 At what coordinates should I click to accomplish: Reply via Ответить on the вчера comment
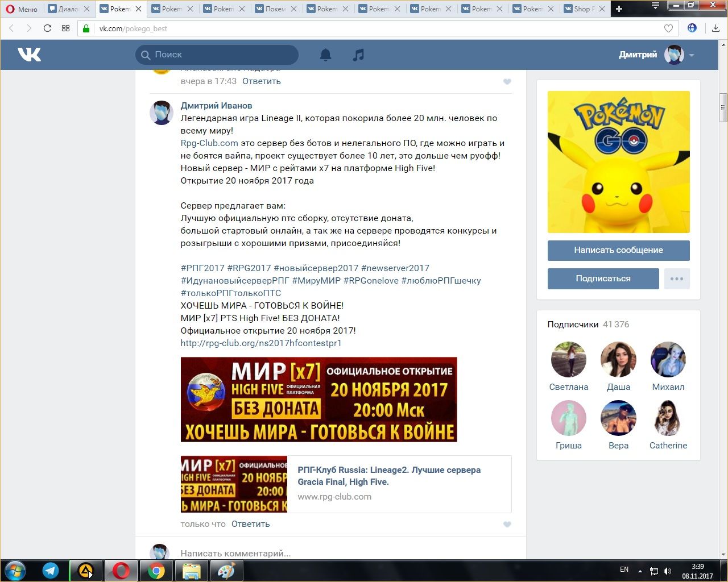(x=262, y=81)
